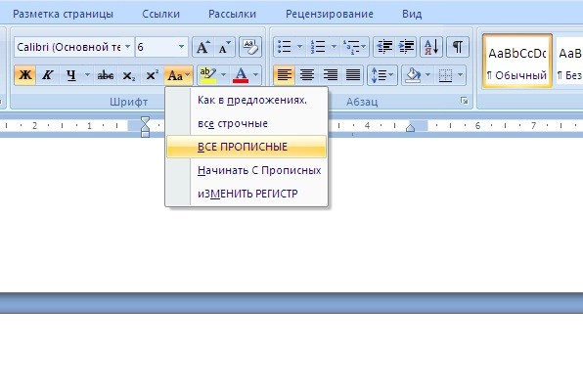Choose 'все строчные' case option

point(247,123)
